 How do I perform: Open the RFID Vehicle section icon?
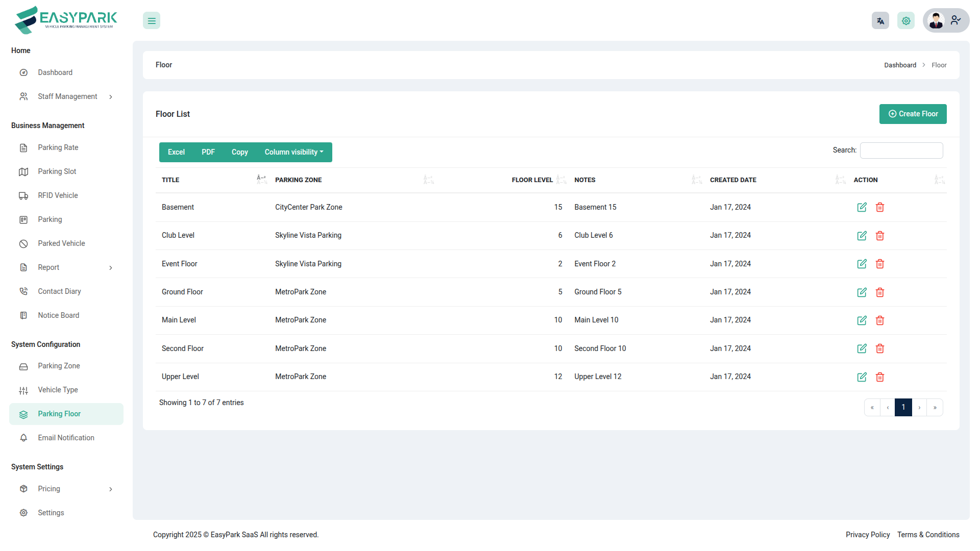[23, 195]
